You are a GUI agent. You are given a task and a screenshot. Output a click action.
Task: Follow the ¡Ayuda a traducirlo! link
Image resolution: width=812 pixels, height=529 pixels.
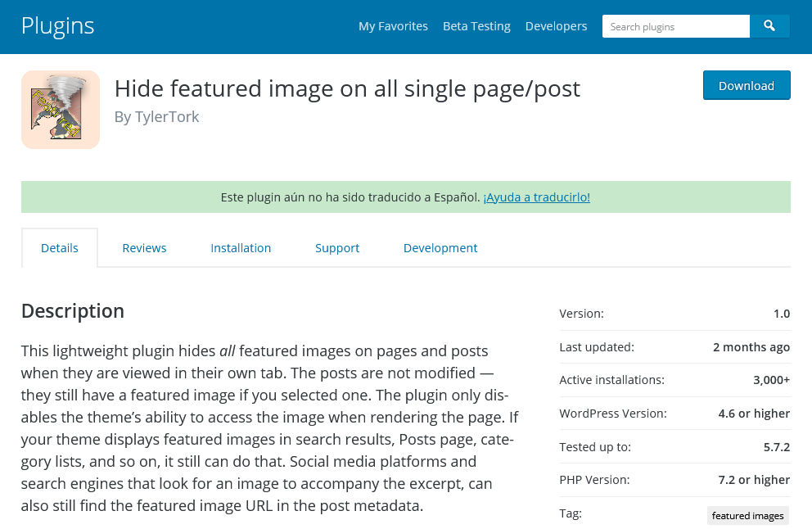coord(536,197)
